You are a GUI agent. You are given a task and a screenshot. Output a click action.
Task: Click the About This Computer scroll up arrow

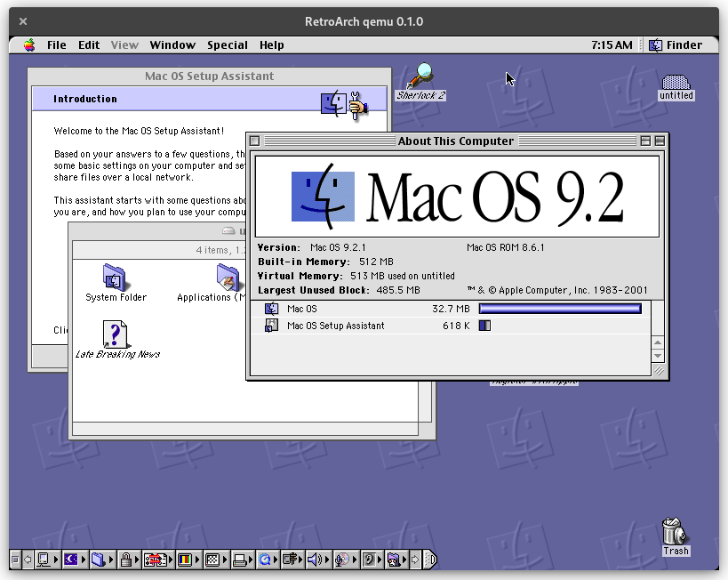tap(658, 343)
